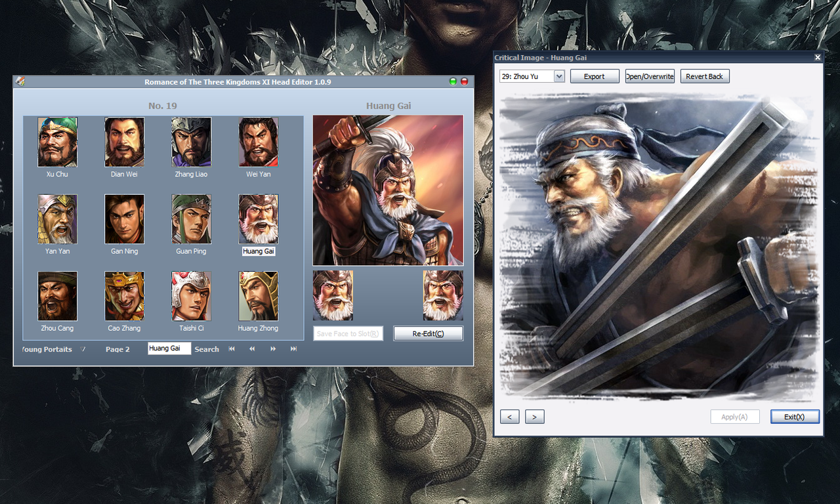Select Cao Zhang portrait thumbnail
The height and width of the screenshot is (504, 840).
tap(124, 296)
